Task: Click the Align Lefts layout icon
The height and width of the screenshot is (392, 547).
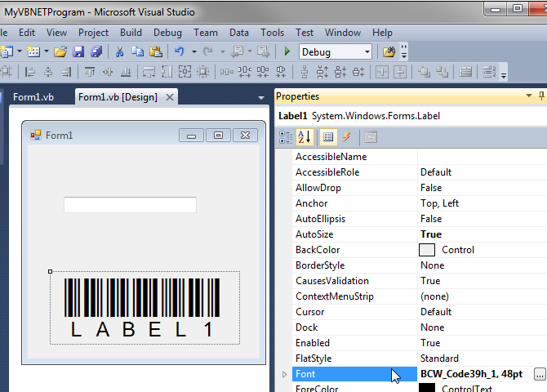Action: [30, 72]
